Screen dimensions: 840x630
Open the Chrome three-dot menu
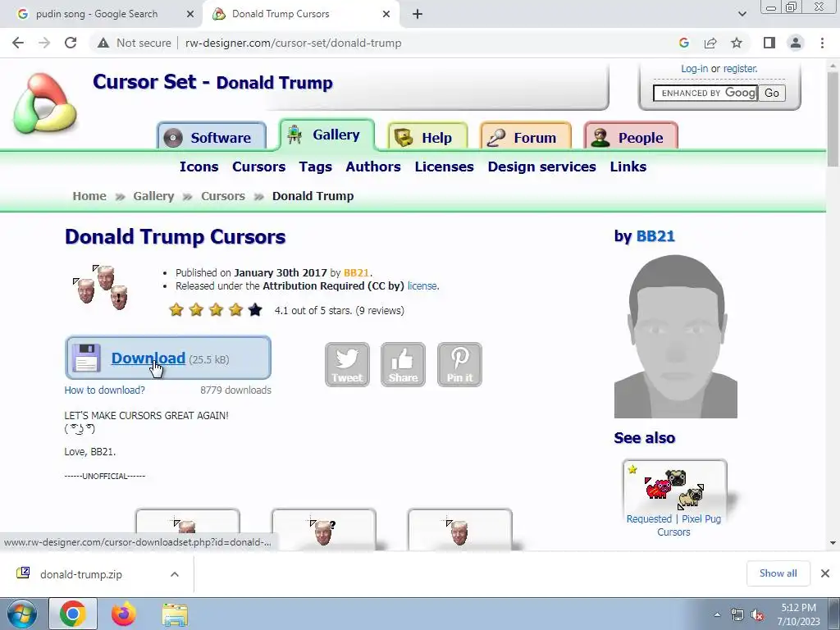(822, 43)
